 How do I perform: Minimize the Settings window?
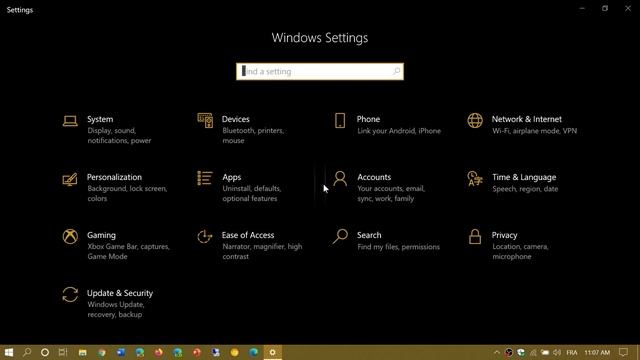[x=582, y=8]
